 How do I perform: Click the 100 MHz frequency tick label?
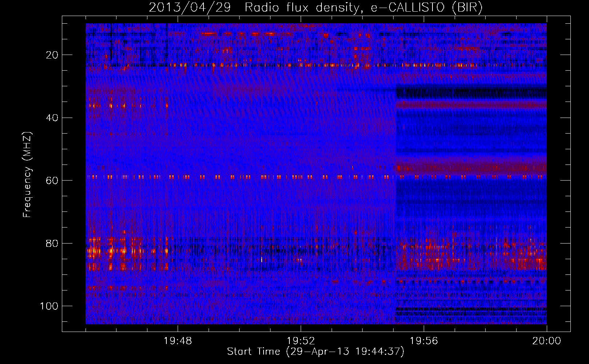(49, 306)
